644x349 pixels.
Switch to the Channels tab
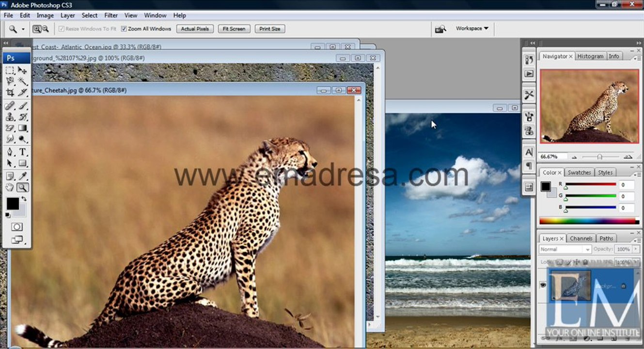point(581,238)
